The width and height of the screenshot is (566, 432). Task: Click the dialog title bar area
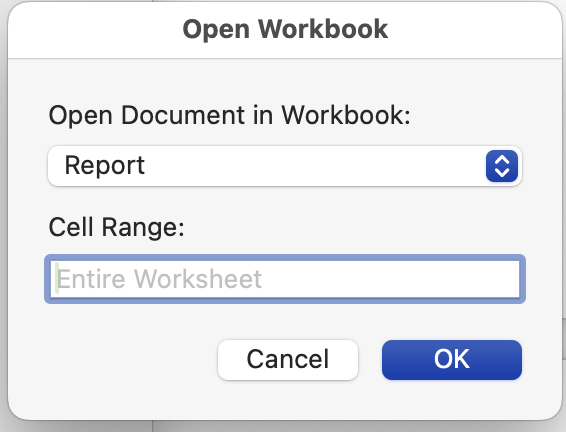coord(285,30)
